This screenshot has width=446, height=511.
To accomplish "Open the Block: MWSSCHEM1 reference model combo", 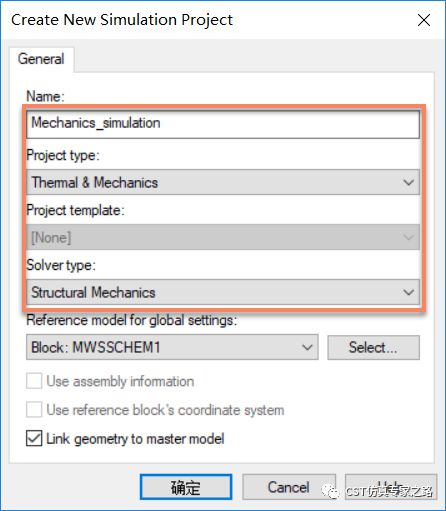I will click(x=172, y=347).
